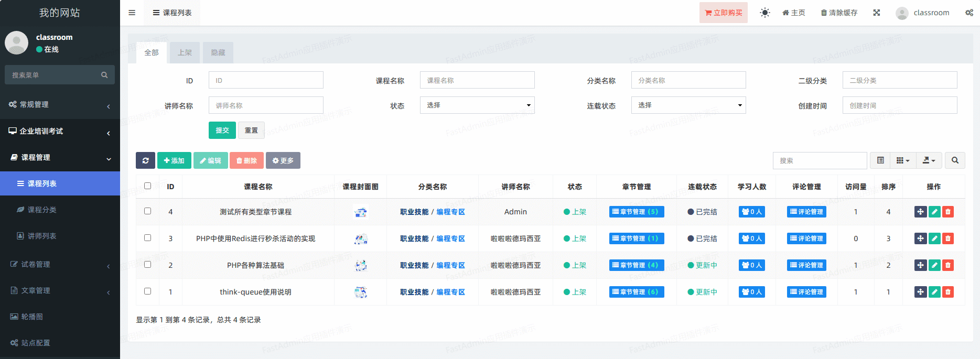Open the 连载状态 select dropdown
980x359 pixels.
coord(688,105)
